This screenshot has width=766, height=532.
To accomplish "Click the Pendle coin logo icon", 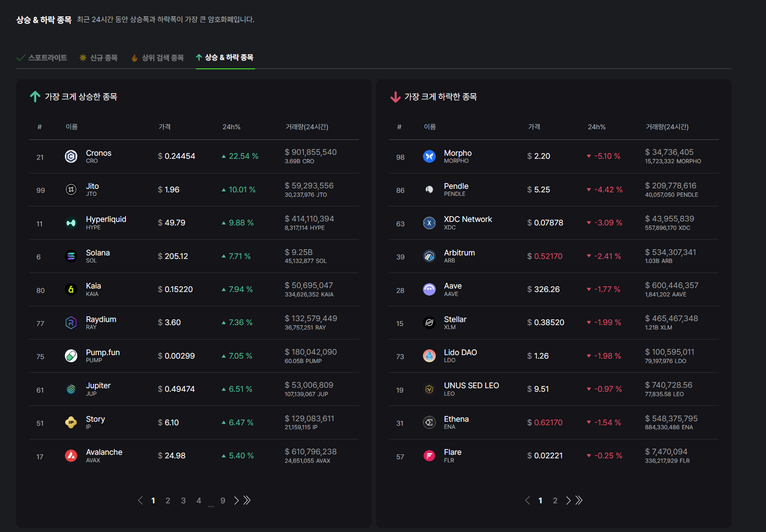I will point(429,190).
